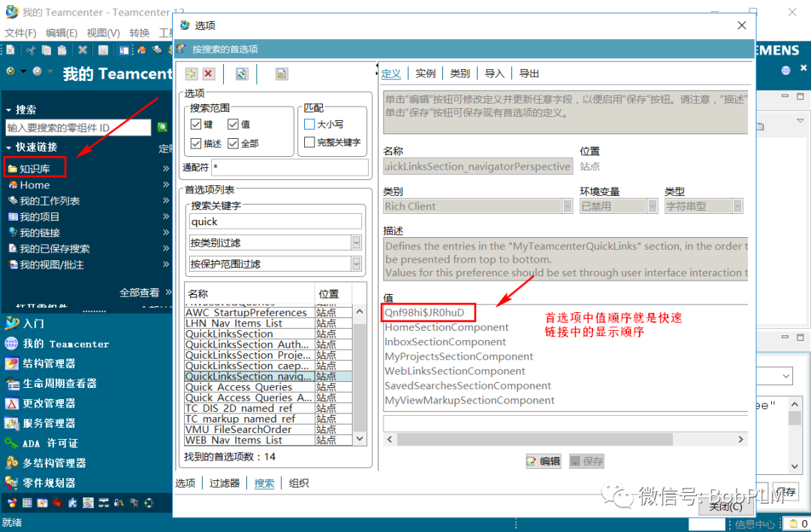Click the preference list vertical scrollbar down arrow
The height and width of the screenshot is (532, 811).
(x=360, y=439)
